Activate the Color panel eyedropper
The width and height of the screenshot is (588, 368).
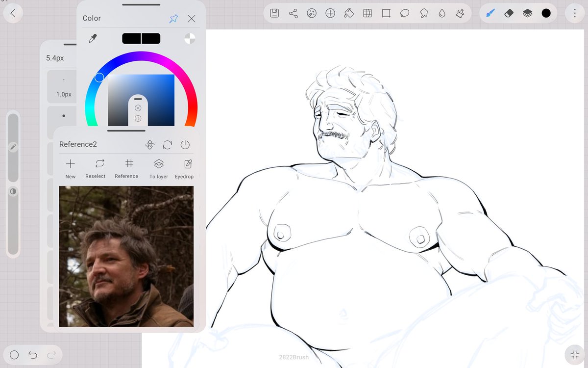click(93, 39)
